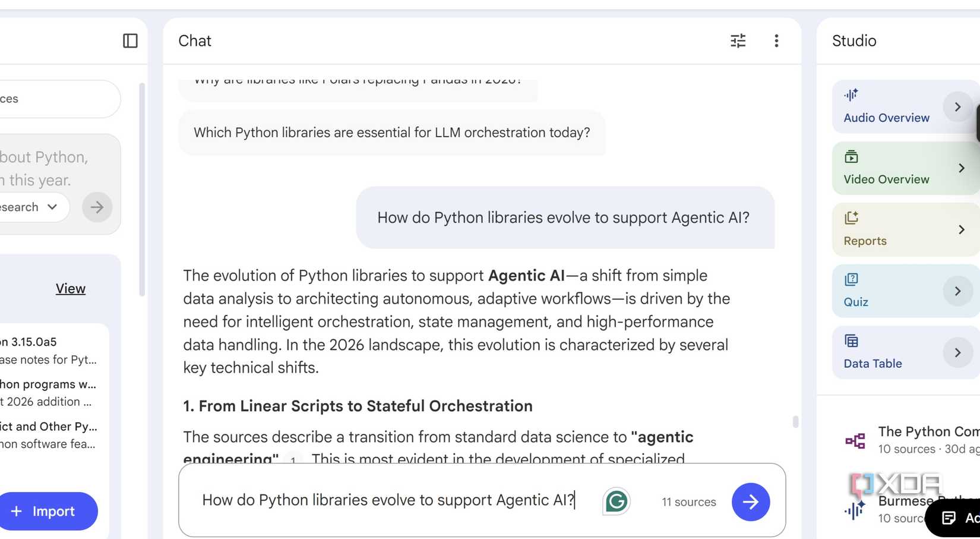Open chat three-dot more options menu
980x539 pixels.
776,40
